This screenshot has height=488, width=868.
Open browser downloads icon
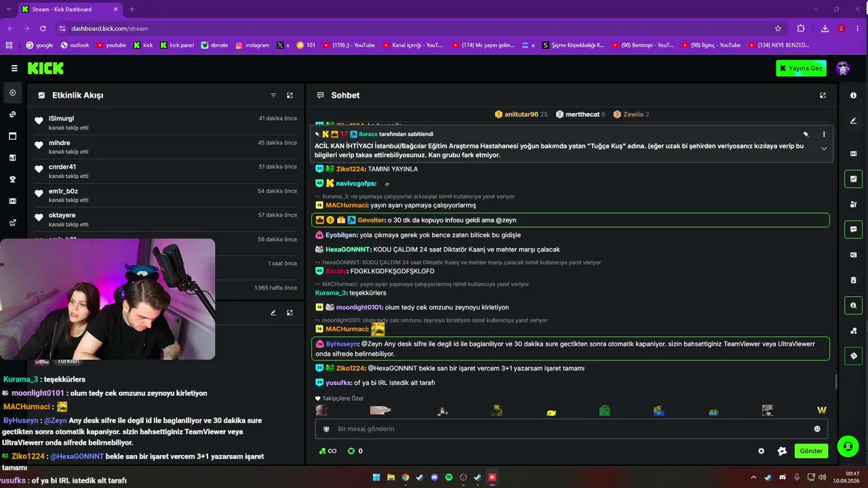tap(825, 28)
